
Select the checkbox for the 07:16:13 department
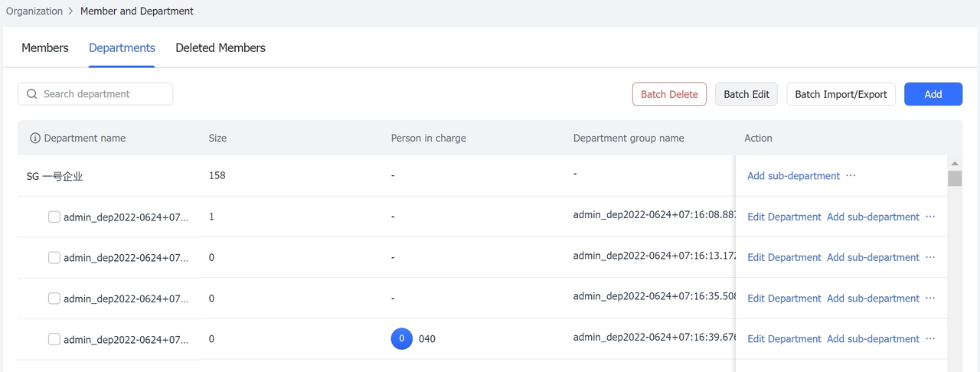(54, 257)
